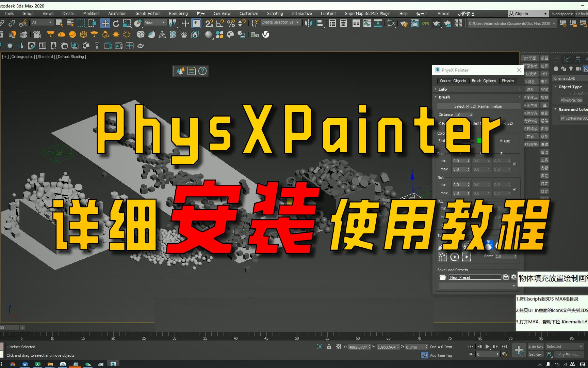Toggle the 2.5D Snaps tool
Screen dimensions: 588x368
209,23
